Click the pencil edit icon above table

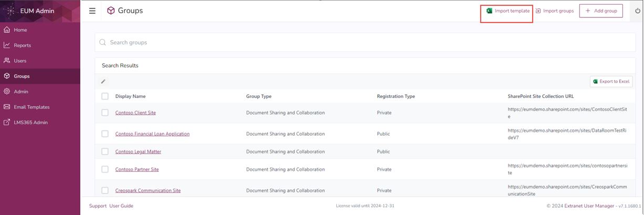click(103, 81)
